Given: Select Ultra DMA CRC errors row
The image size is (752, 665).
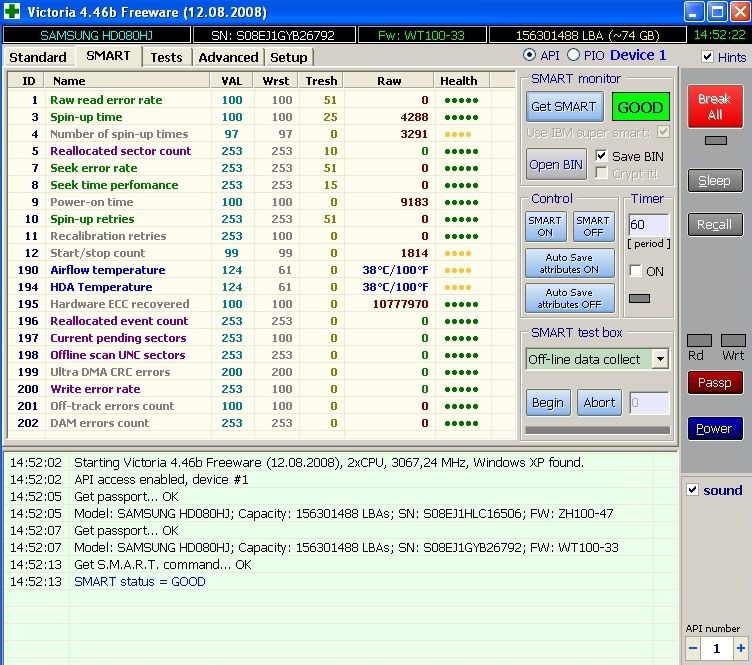Looking at the screenshot, I should click(261, 372).
